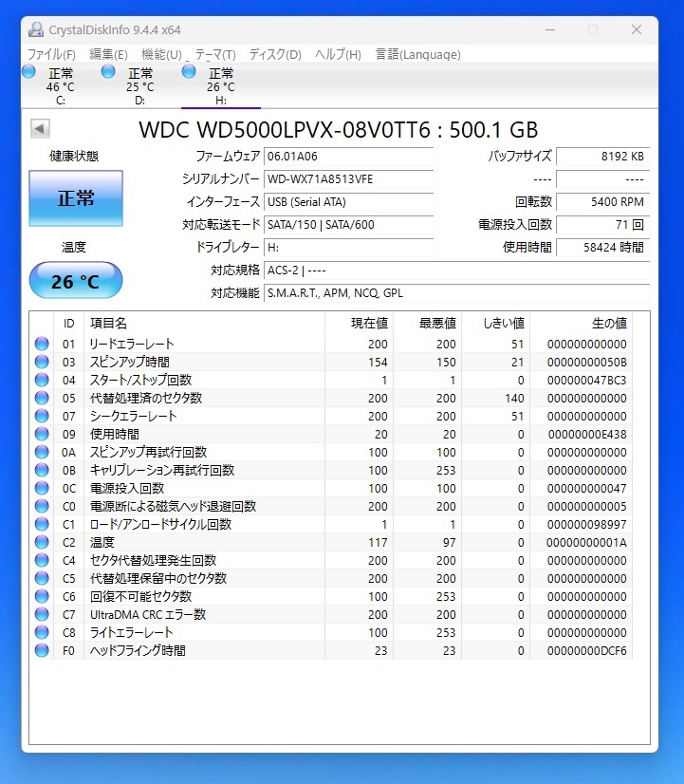Image resolution: width=684 pixels, height=784 pixels.
Task: Click status orb of attribute 04 スタート/ストップ回数
Action: [42, 380]
